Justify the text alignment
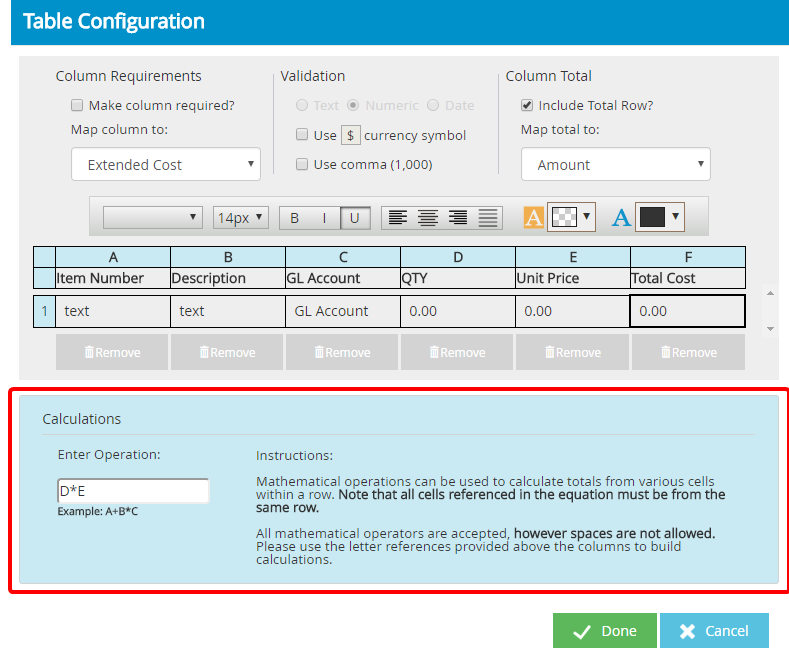Viewport: 789px width, 668px height. tap(488, 218)
